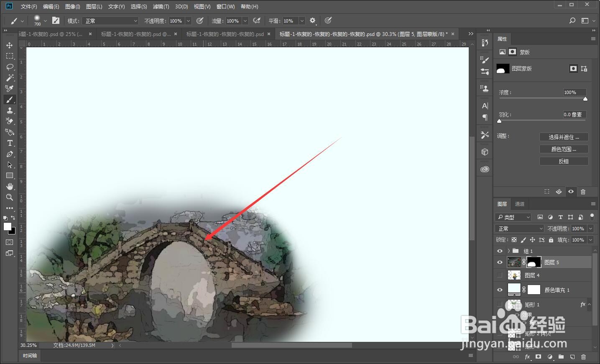Toggle layer filter on/off switch
The image size is (600, 364).
point(592,216)
